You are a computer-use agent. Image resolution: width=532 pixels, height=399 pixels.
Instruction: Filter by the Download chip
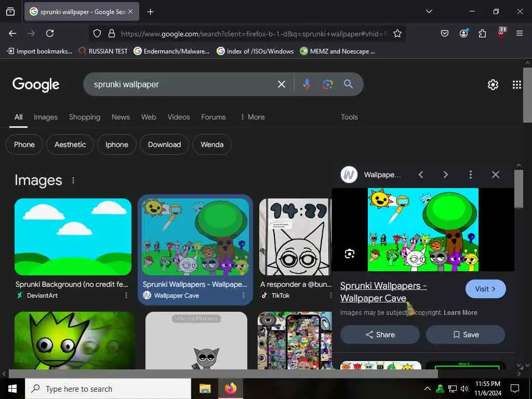[164, 144]
